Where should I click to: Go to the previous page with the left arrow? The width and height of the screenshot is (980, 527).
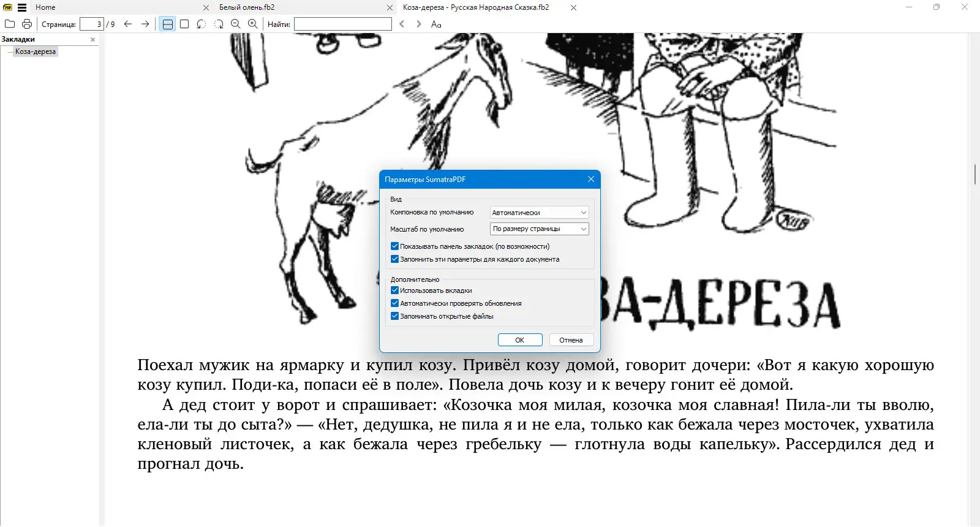128,24
